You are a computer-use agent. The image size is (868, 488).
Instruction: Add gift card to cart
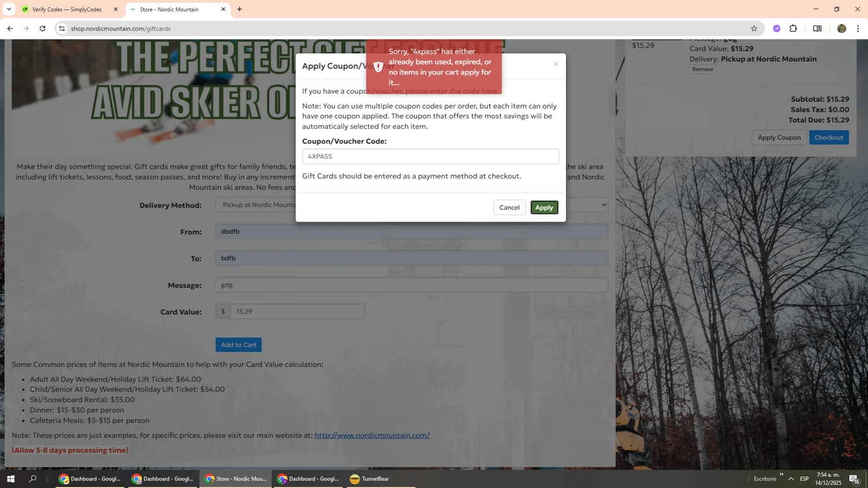coord(238,345)
